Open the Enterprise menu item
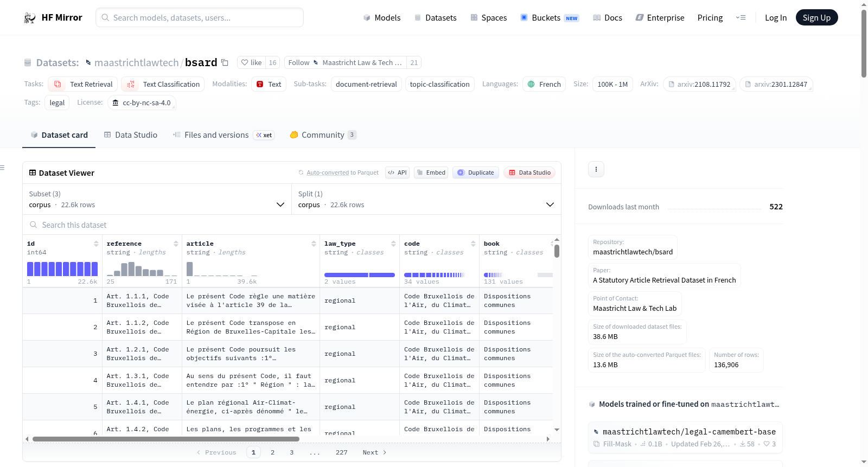Image resolution: width=868 pixels, height=467 pixels. click(x=660, y=18)
